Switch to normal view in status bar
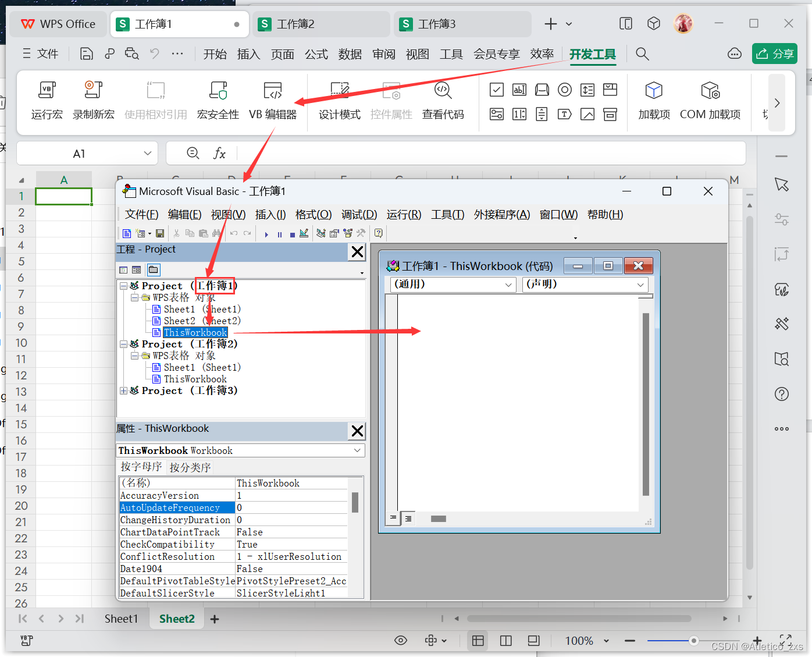The width and height of the screenshot is (812, 657). (x=478, y=641)
